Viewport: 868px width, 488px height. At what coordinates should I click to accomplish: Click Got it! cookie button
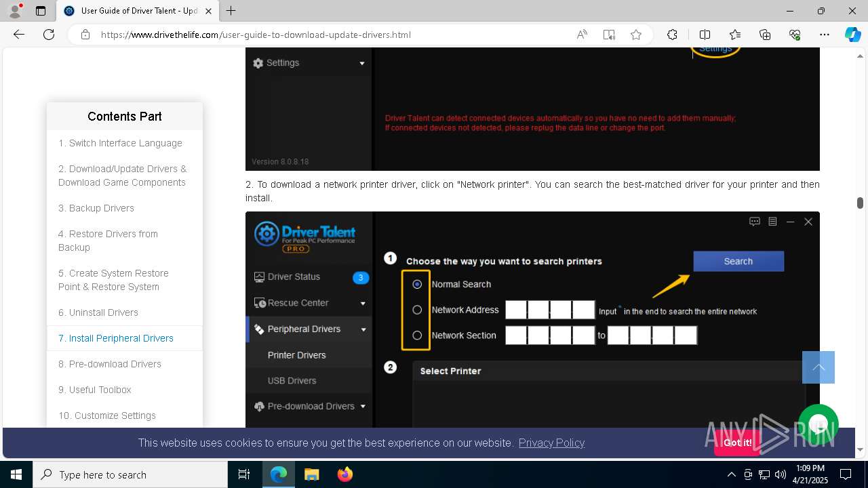tap(737, 443)
